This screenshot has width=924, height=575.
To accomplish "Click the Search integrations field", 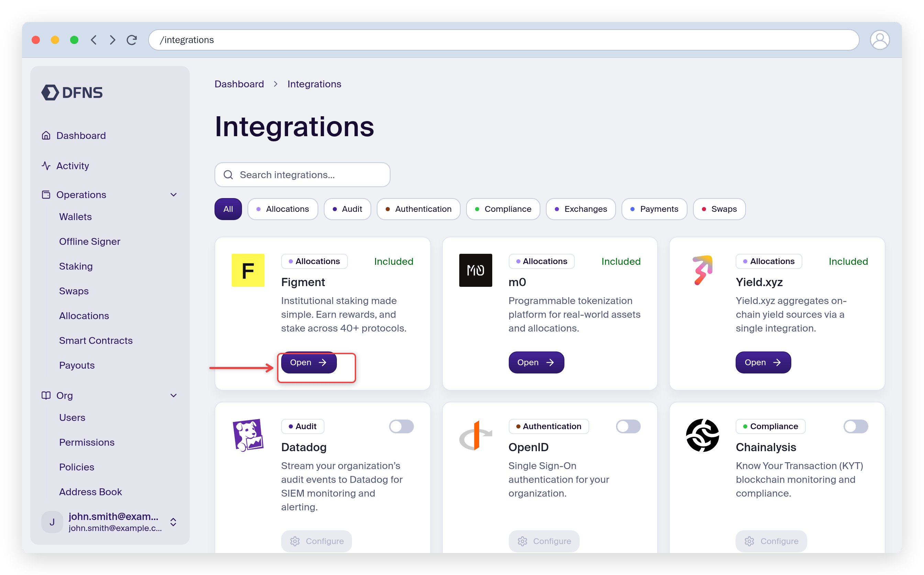I will [302, 175].
